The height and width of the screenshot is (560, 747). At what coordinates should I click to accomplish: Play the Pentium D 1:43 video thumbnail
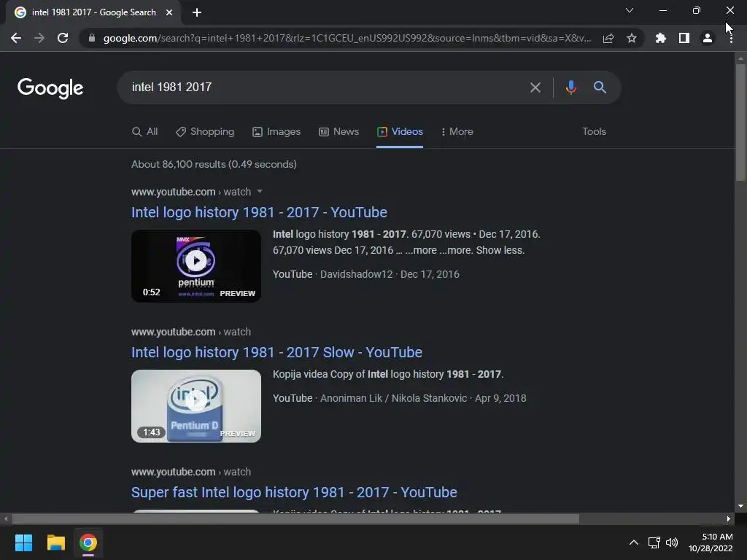pos(196,406)
